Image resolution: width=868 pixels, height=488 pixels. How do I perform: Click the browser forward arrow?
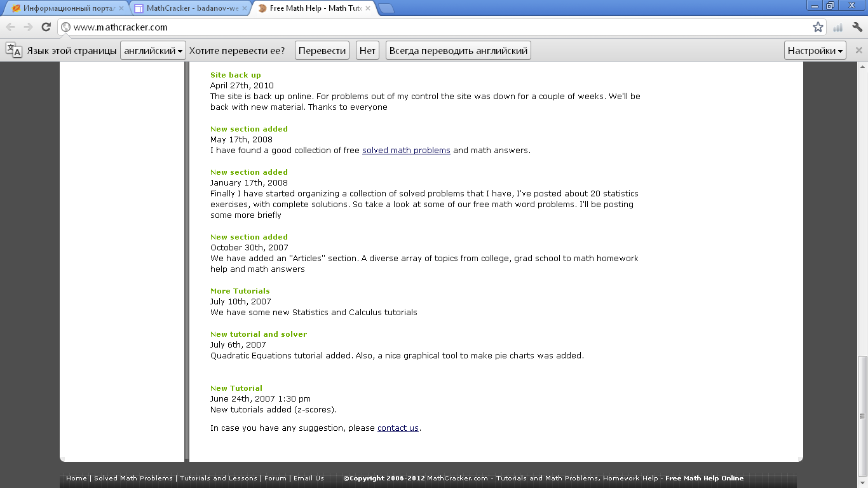tap(28, 27)
